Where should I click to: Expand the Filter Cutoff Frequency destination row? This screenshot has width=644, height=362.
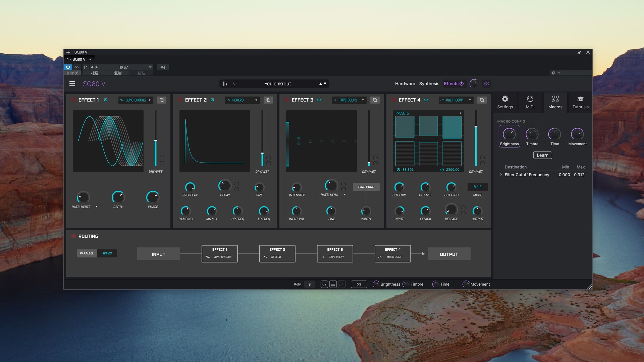click(x=501, y=175)
